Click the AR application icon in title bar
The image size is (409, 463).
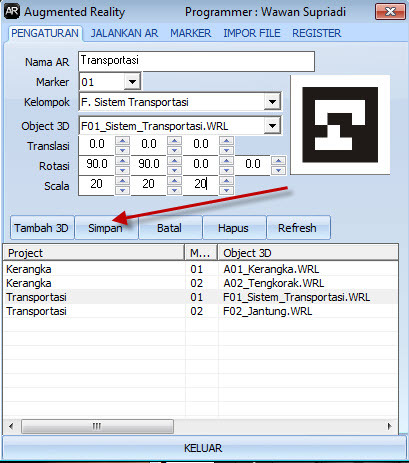click(12, 12)
